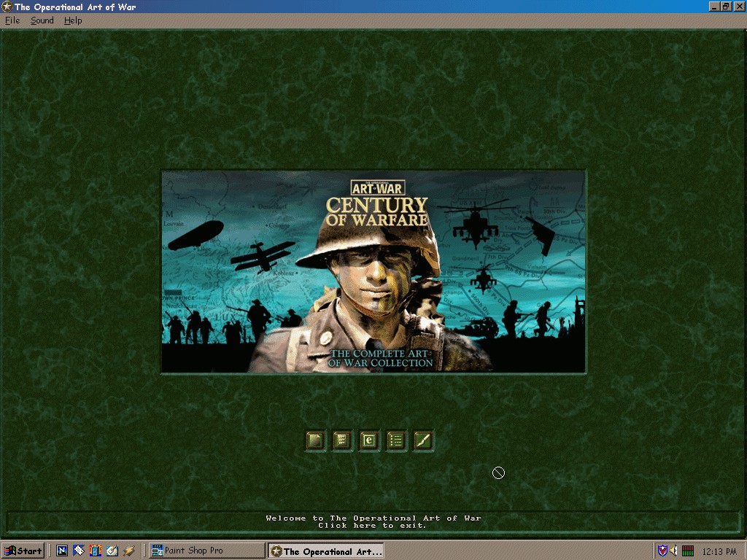The height and width of the screenshot is (560, 747).
Task: Click the blank document icon button
Action: point(315,440)
